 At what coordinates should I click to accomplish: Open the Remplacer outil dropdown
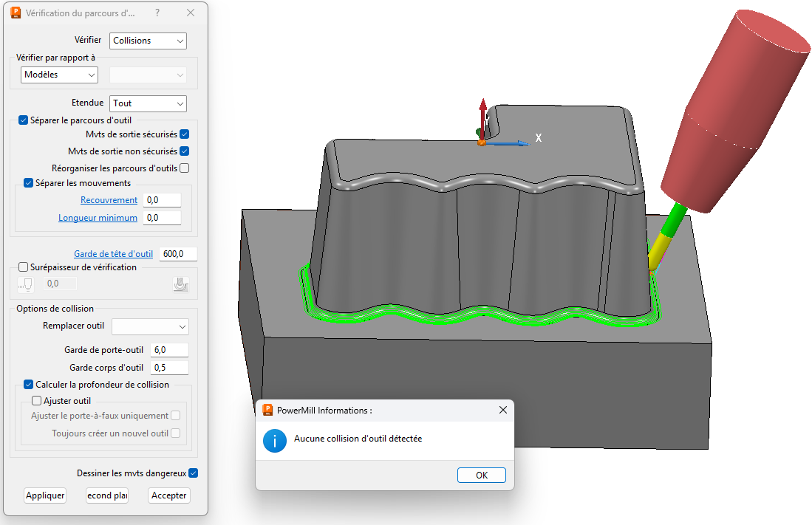151,326
